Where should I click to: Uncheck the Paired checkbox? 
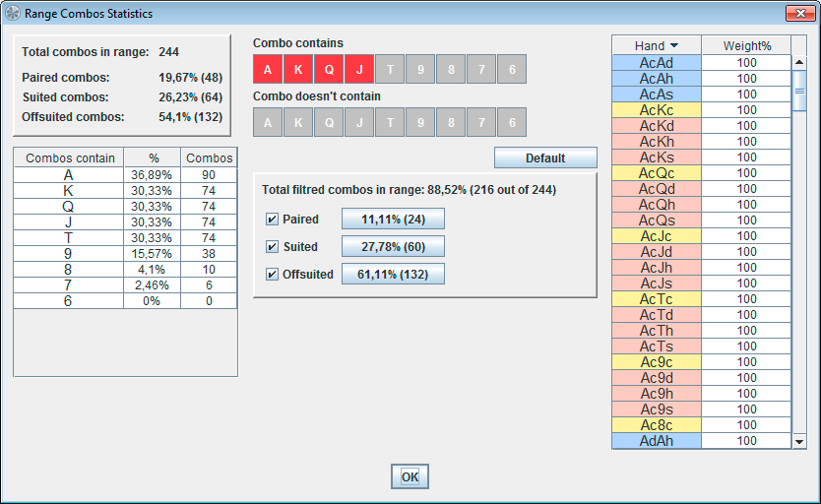click(272, 219)
